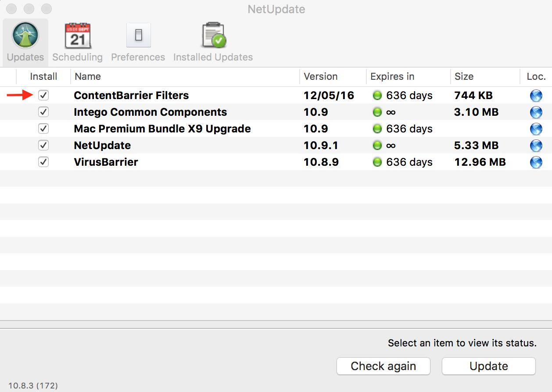Click the 12.96 MB size cell
The image size is (552, 392).
480,162
